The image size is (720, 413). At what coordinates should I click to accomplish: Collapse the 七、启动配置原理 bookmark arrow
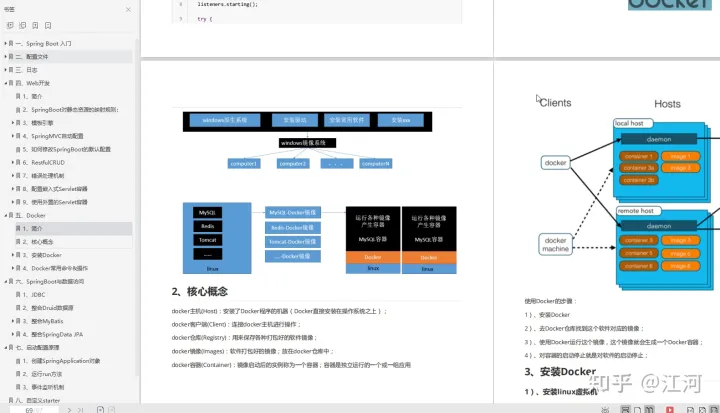click(6, 347)
